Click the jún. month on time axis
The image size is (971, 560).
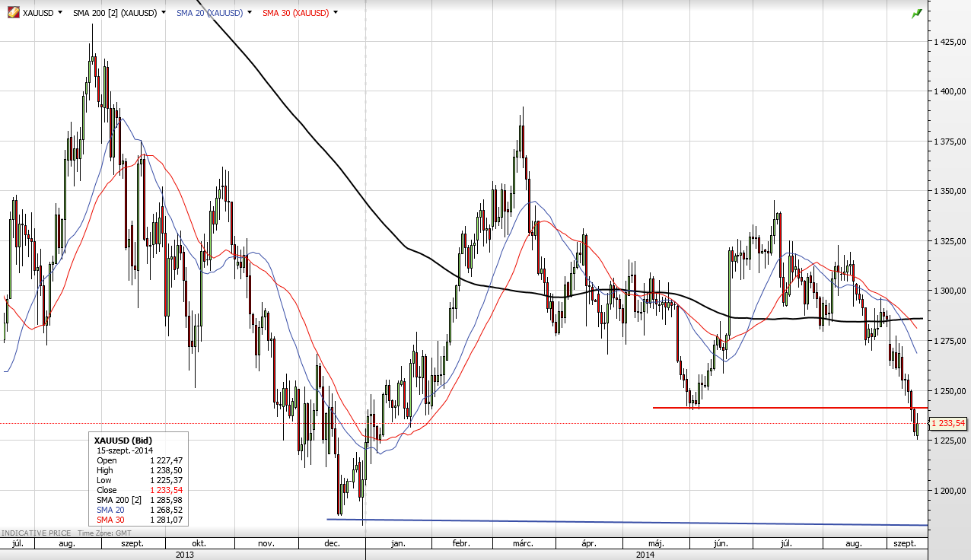pos(720,544)
